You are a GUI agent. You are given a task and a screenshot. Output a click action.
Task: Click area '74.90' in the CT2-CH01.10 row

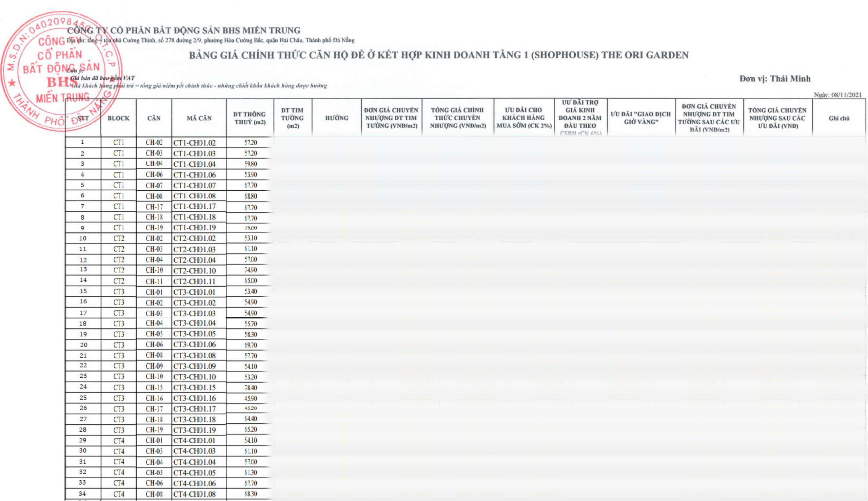click(x=251, y=270)
